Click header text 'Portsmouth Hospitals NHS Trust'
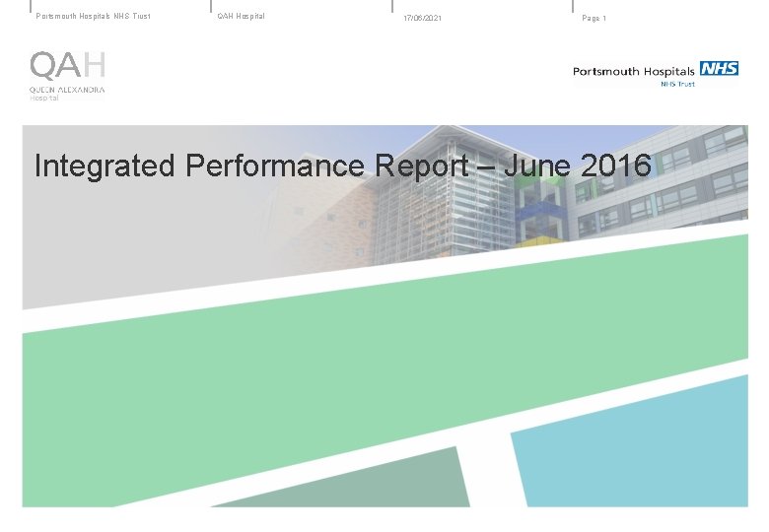This screenshot has width=769, height=532. click(x=94, y=16)
